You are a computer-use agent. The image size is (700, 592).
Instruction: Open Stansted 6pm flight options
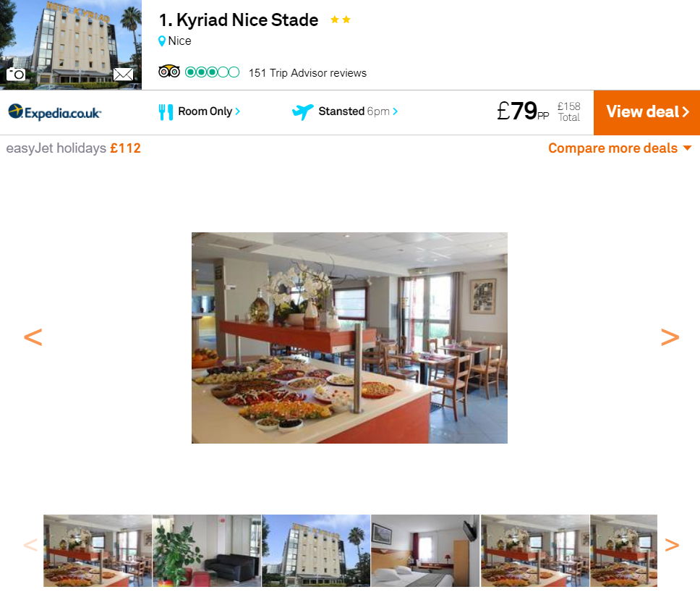click(358, 111)
